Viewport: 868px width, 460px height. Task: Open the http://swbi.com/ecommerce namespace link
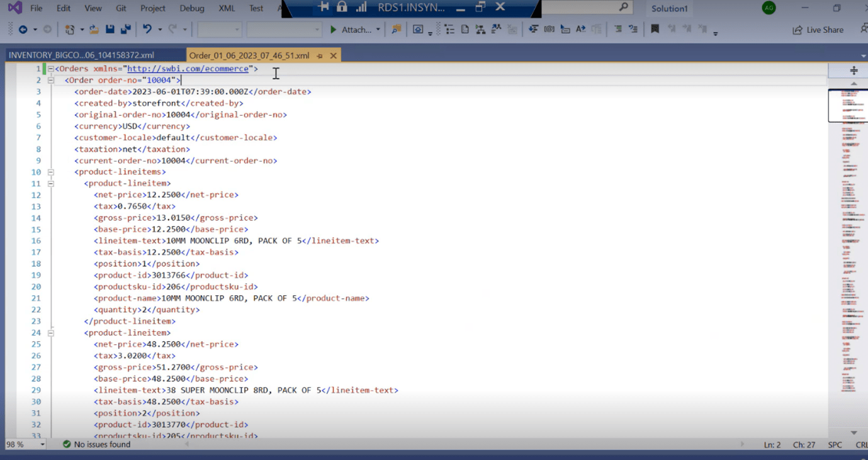pos(188,69)
